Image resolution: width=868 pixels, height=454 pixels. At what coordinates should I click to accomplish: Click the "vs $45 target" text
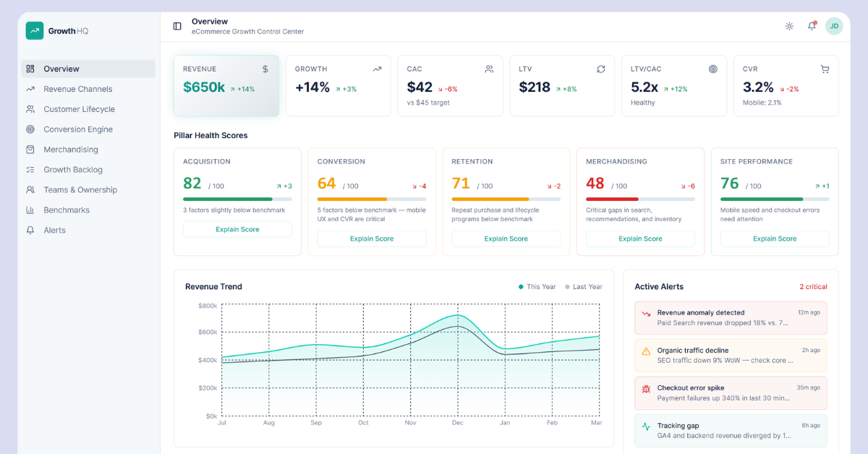(x=428, y=103)
